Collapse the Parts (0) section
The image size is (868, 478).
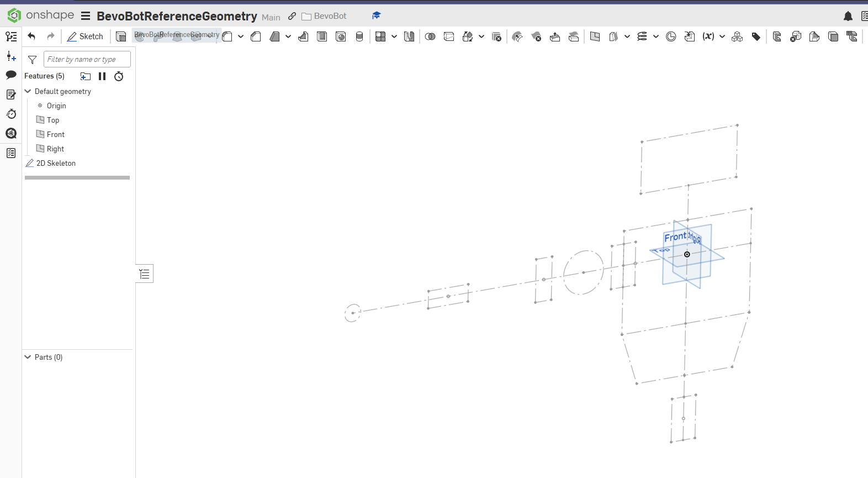click(28, 357)
